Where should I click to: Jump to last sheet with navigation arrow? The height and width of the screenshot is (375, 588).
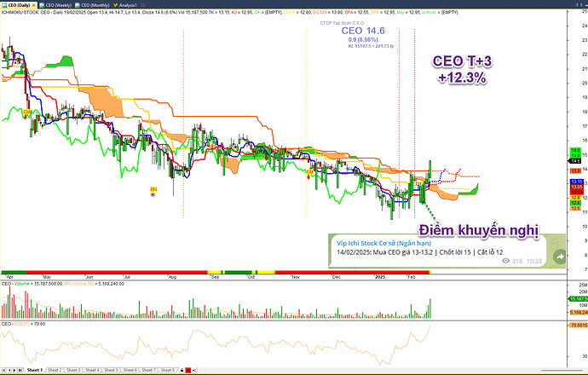click(20, 370)
